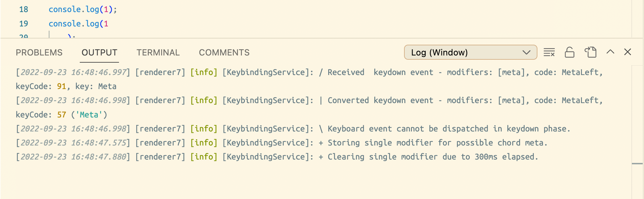This screenshot has height=199, width=644.
Task: Select the clear-lines icon next to channel selector
Action: click(x=549, y=52)
